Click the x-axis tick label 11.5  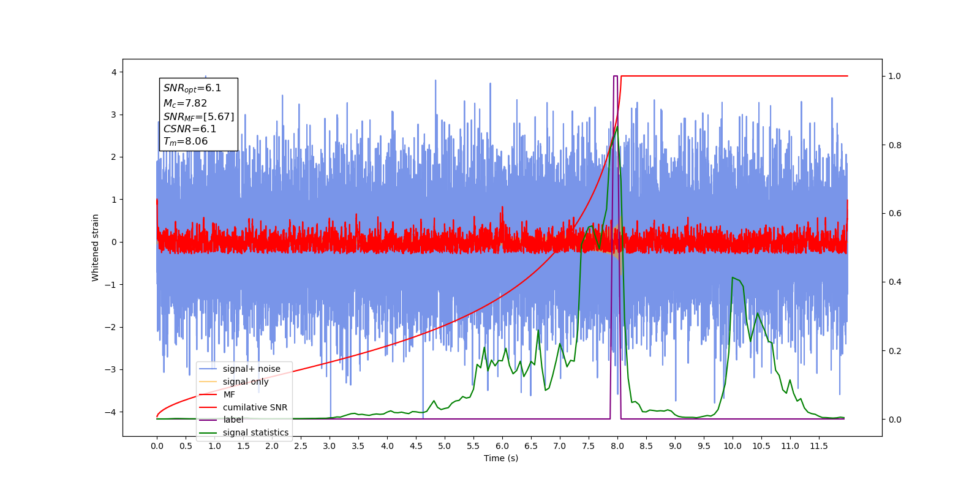point(819,446)
